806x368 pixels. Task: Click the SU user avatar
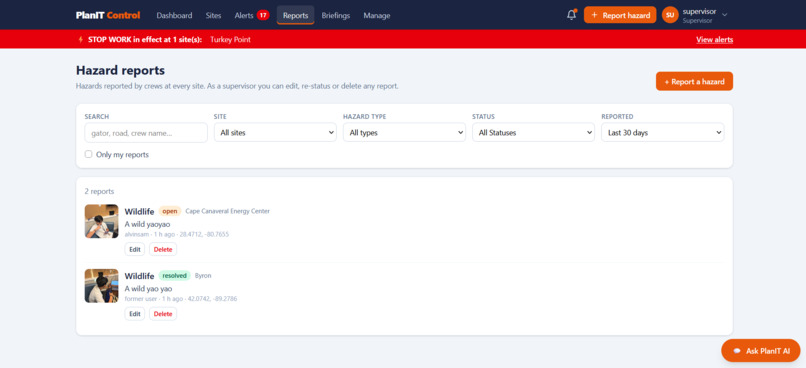[670, 15]
